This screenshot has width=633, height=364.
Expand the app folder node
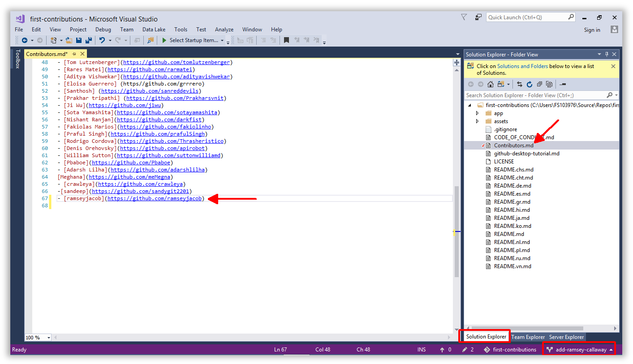tap(477, 113)
